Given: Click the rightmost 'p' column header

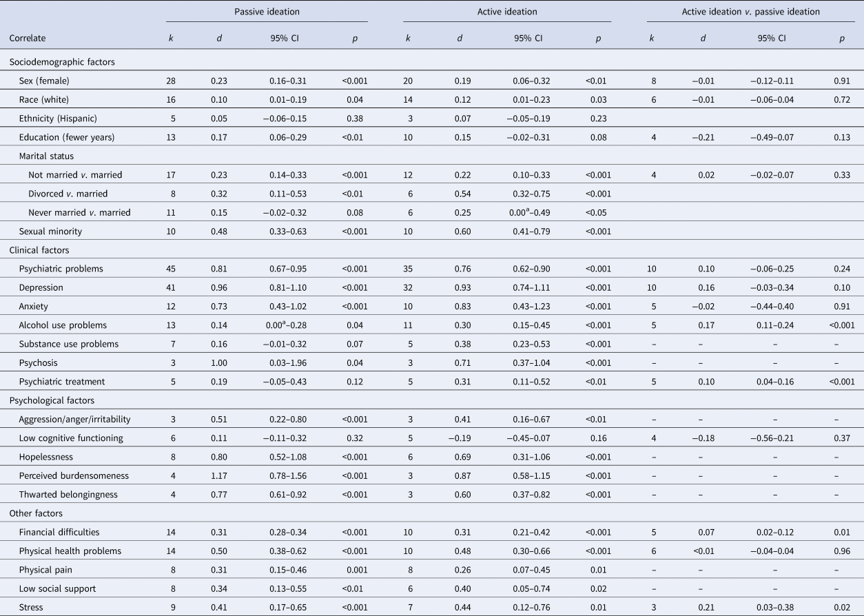Looking at the screenshot, I should tap(841, 38).
